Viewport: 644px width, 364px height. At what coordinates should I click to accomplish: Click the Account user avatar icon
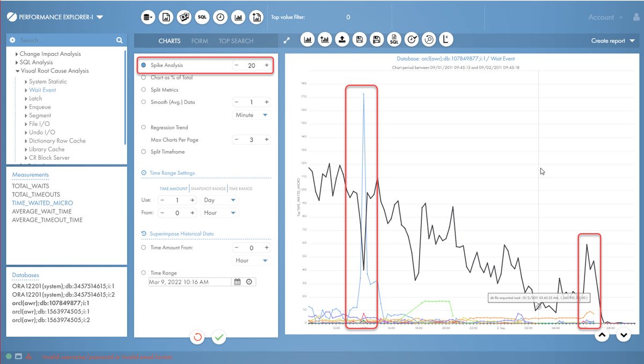pyautogui.click(x=636, y=17)
